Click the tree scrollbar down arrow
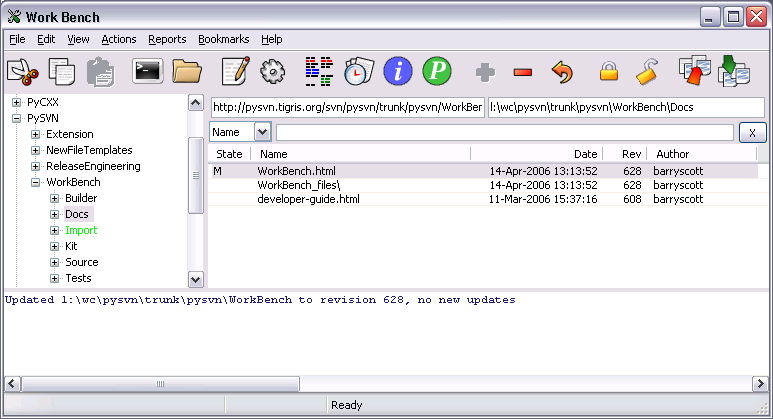This screenshot has height=419, width=773. coord(196,279)
